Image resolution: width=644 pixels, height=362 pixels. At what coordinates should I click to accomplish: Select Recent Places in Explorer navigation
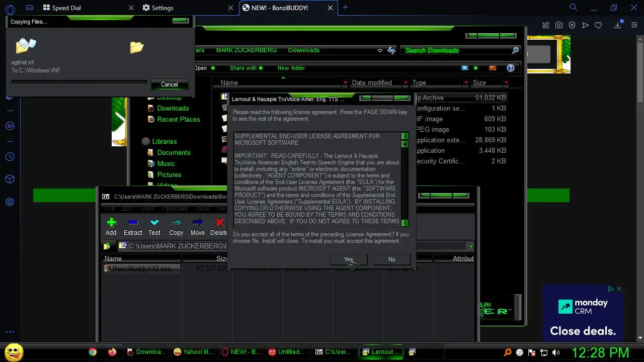[x=179, y=119]
